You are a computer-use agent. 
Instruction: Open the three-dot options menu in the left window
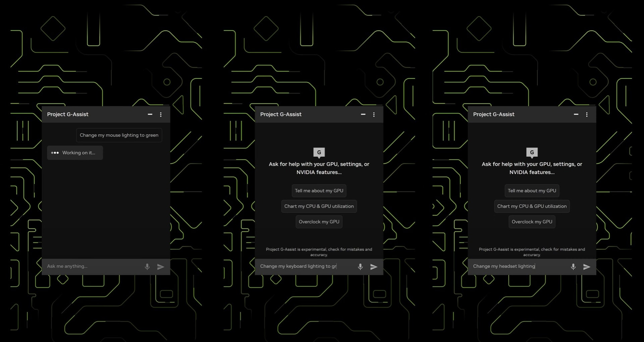(161, 114)
